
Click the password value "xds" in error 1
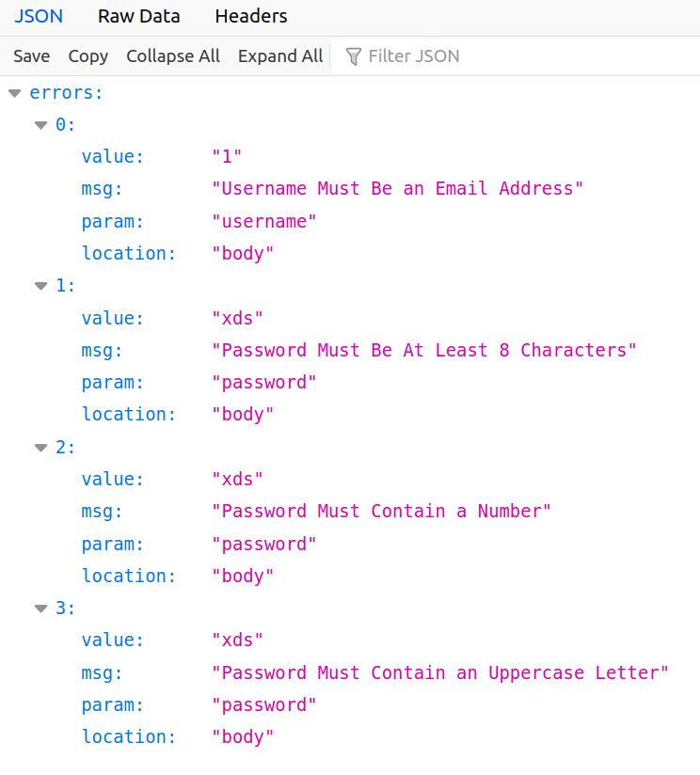(x=237, y=318)
